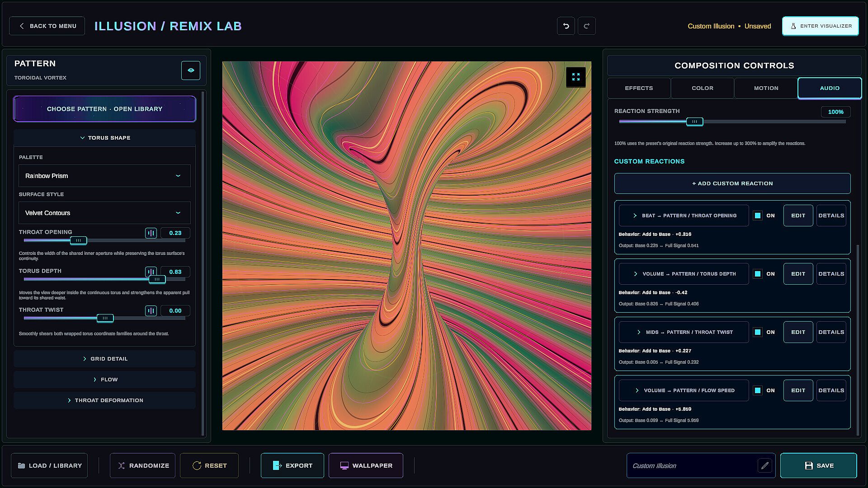This screenshot has width=868, height=488.
Task: Expand Volume → Torus Depth reaction
Action: 684,274
